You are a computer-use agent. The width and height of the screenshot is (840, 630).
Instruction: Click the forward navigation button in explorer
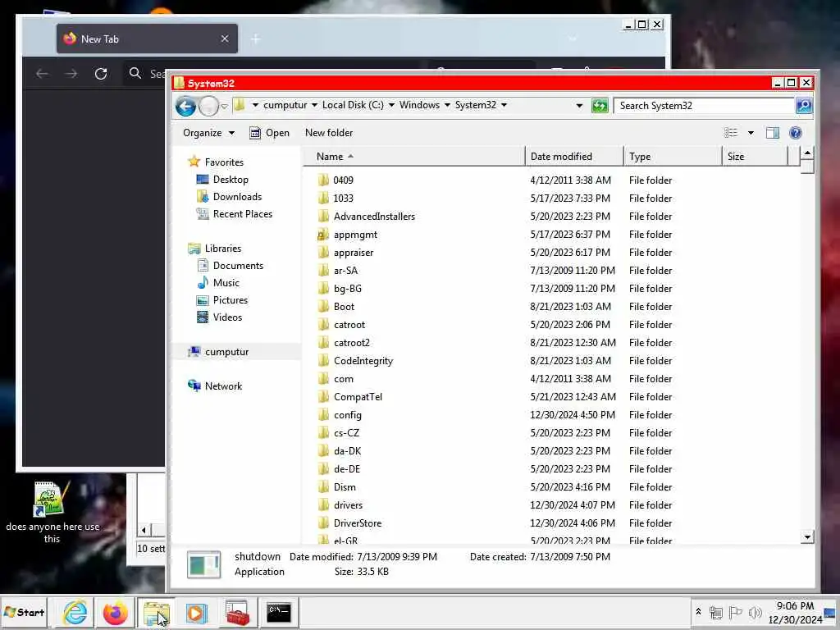208,106
